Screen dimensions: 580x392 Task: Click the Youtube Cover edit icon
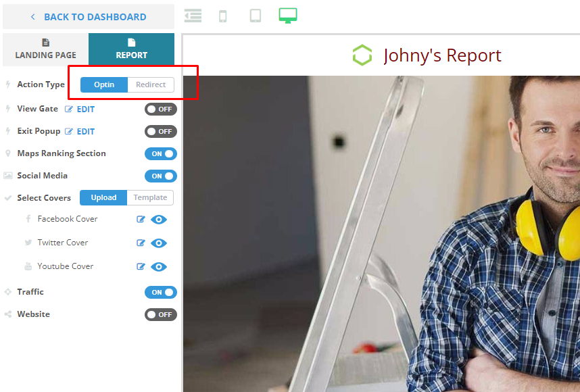click(141, 266)
